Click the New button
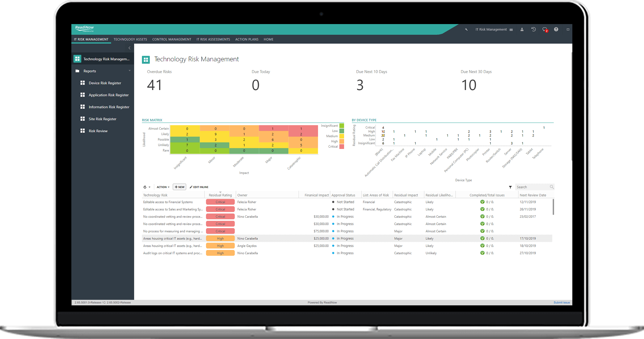This screenshot has width=644, height=339. (x=179, y=187)
